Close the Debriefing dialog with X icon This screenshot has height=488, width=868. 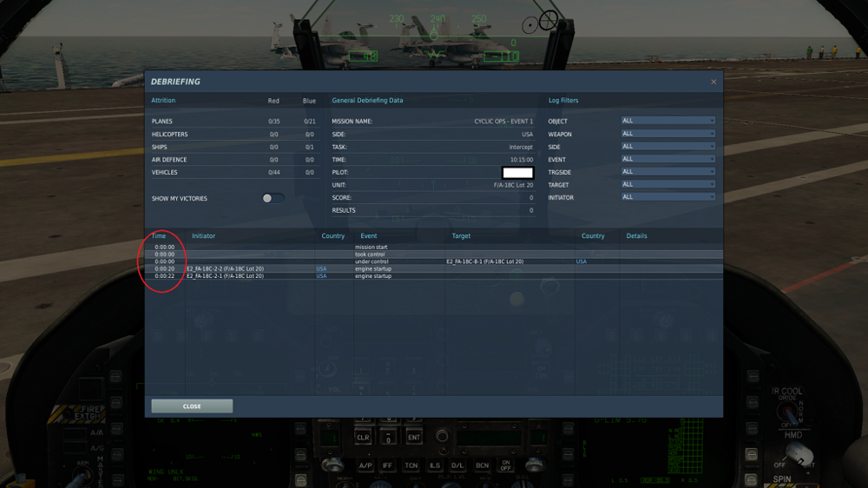(713, 82)
